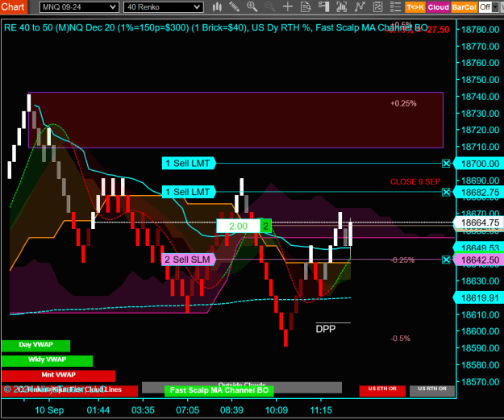Image resolution: width=504 pixels, height=420 pixels.
Task: Click the 18682.75 price axis order tag
Action: coord(478,193)
